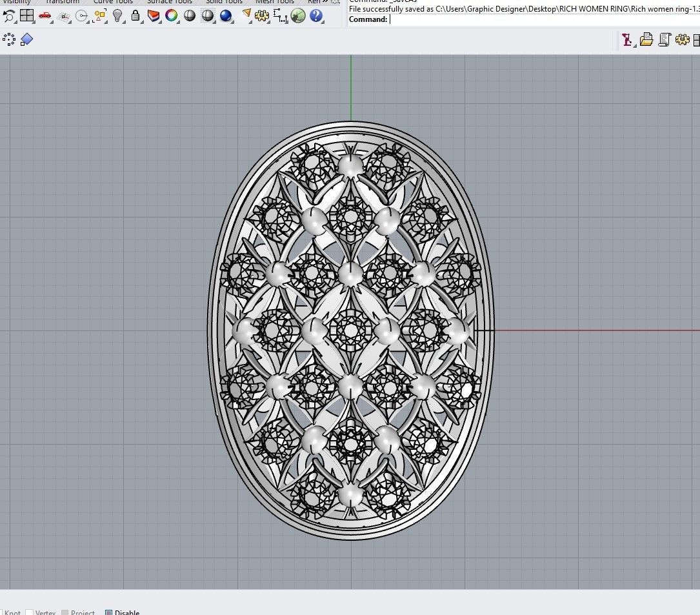Click the red car Zoom Extents icon
This screenshot has width=700, height=615.
tap(45, 16)
